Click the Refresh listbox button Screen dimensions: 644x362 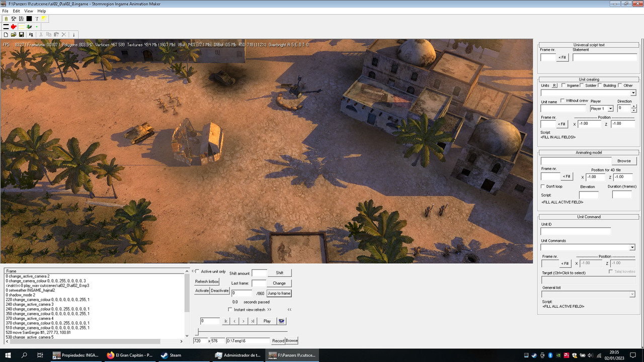(x=207, y=282)
